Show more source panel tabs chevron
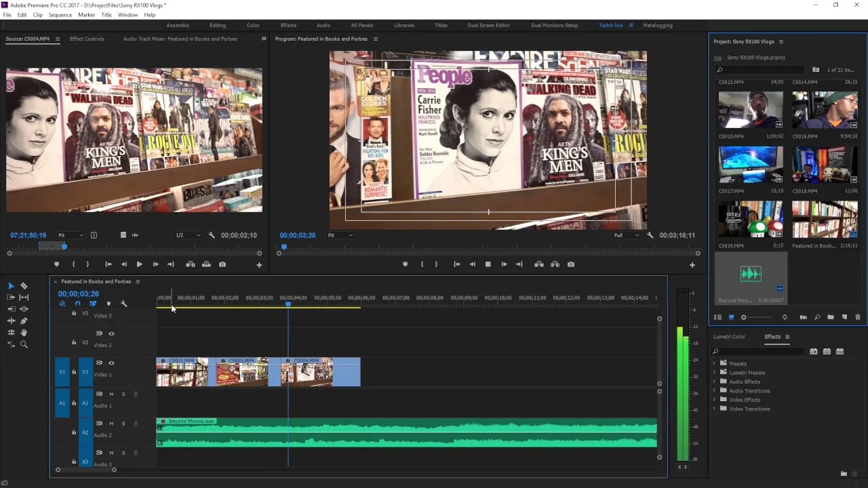868x488 pixels. [264, 39]
